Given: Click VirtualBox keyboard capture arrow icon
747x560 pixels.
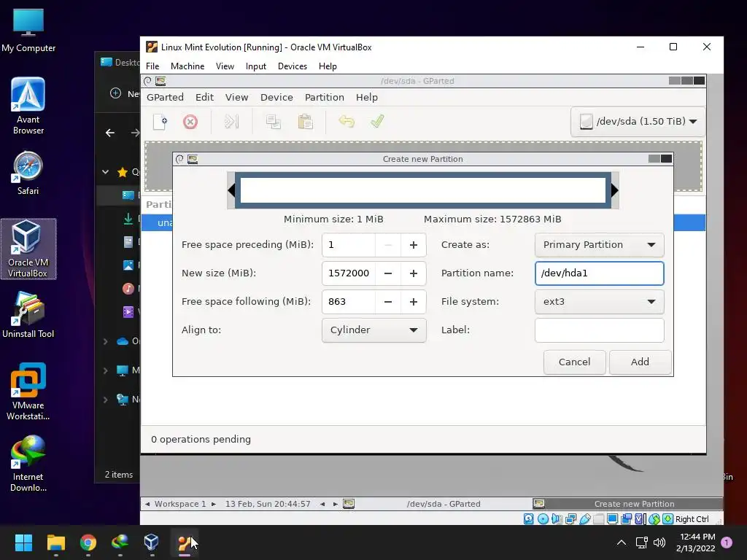Looking at the screenshot, I should pos(668,519).
